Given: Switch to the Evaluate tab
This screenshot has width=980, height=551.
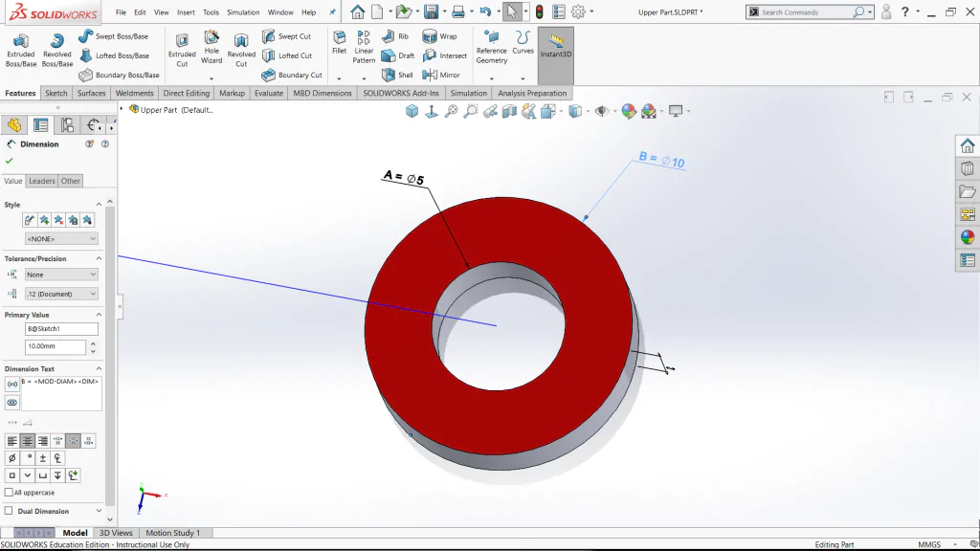Looking at the screenshot, I should click(x=269, y=93).
